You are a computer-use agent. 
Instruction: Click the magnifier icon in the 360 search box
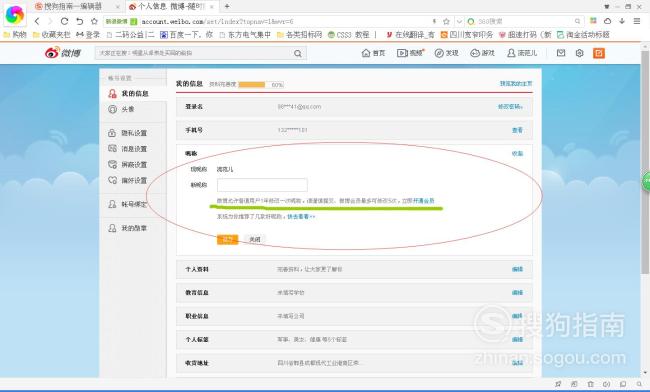(x=577, y=21)
